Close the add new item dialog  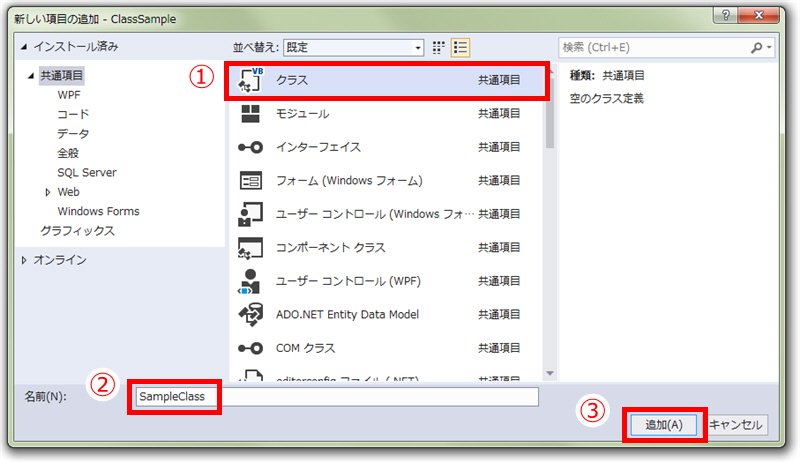click(x=759, y=15)
